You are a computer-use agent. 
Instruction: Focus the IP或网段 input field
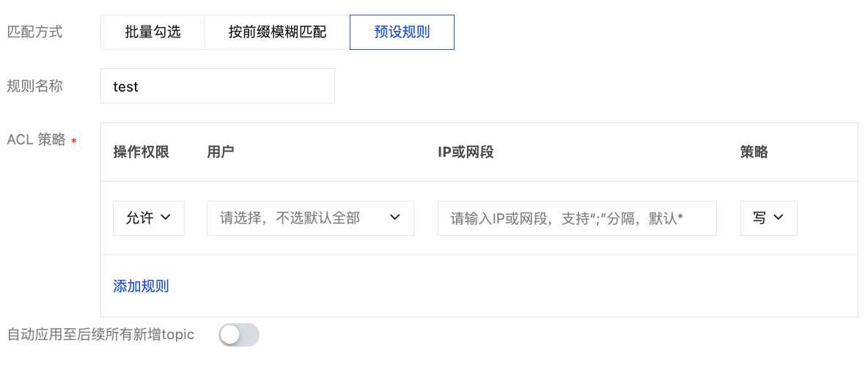click(x=576, y=218)
